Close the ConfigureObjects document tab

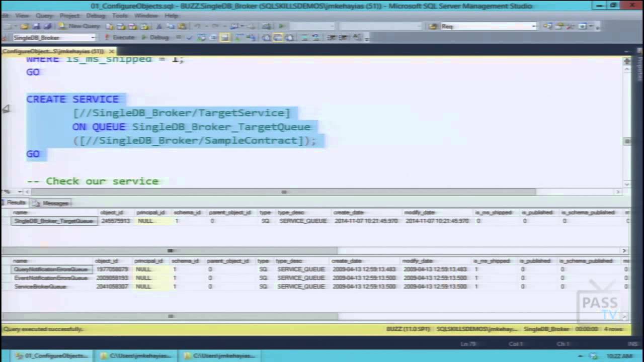coord(112,51)
